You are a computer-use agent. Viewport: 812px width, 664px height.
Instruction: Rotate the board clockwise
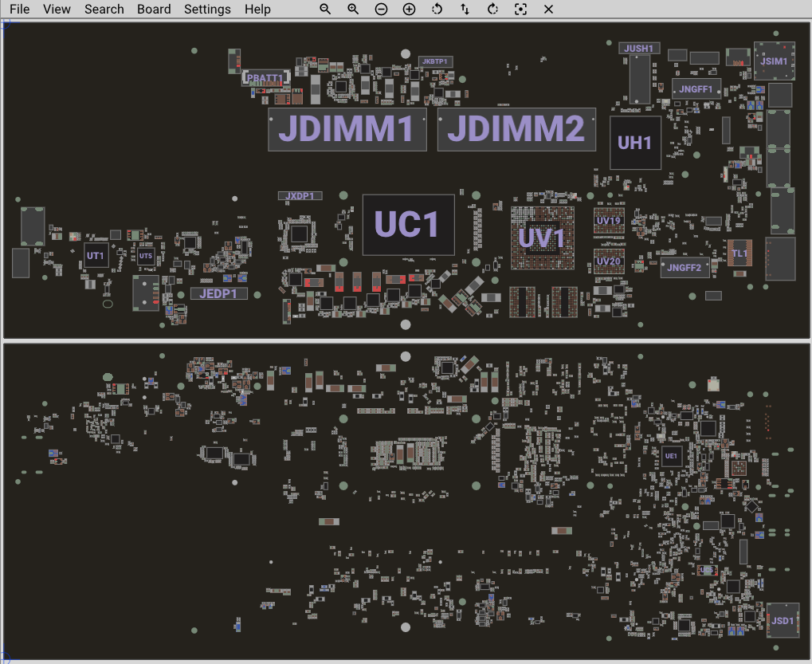(492, 10)
